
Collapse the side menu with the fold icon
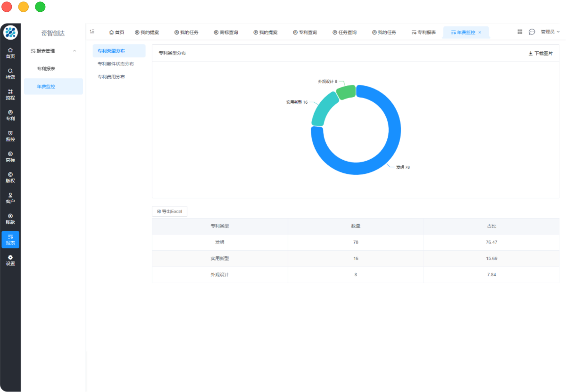tap(92, 32)
